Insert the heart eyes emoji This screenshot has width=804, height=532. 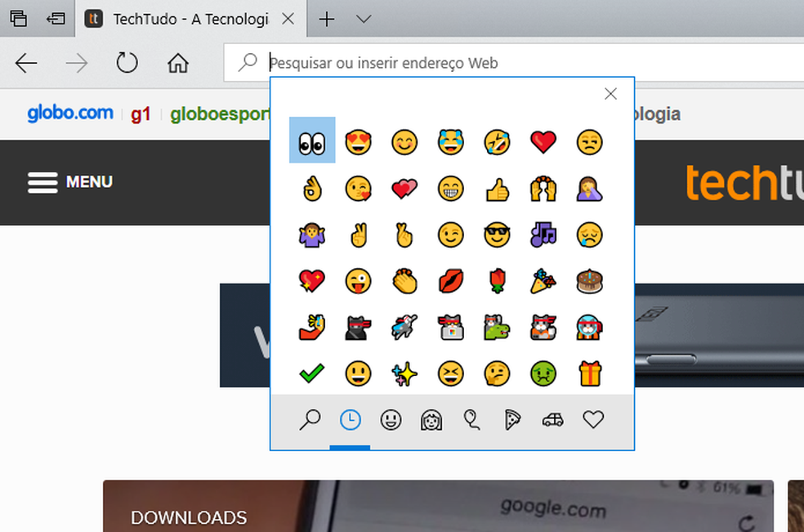358,141
